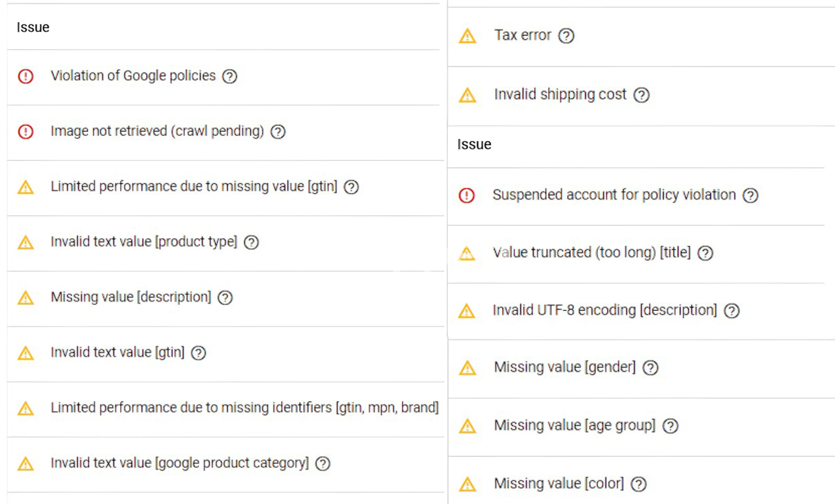Open help for Invalid UTF-8 encoding [description]

tap(731, 311)
